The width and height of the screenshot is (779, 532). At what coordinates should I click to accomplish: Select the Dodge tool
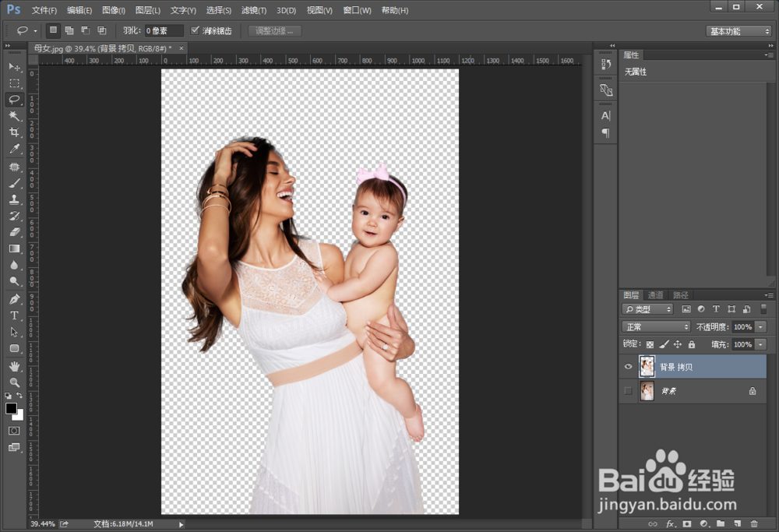point(14,281)
